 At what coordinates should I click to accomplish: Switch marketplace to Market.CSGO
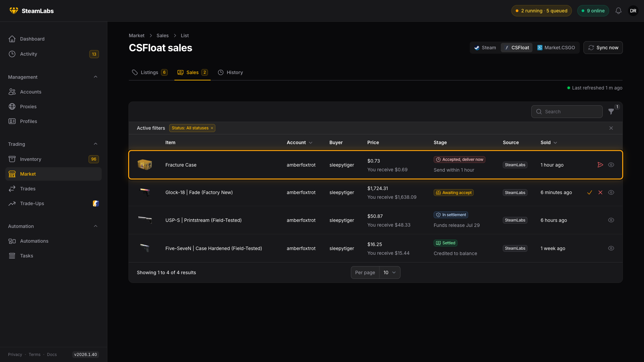[x=556, y=48]
